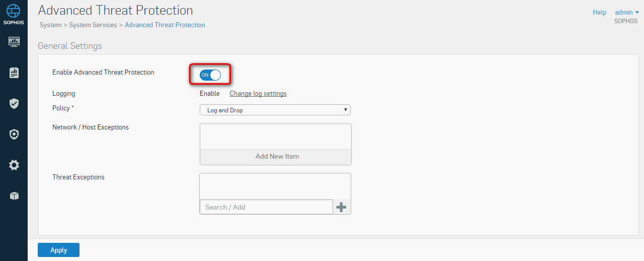Open the System gear sidebar icon

tap(14, 165)
